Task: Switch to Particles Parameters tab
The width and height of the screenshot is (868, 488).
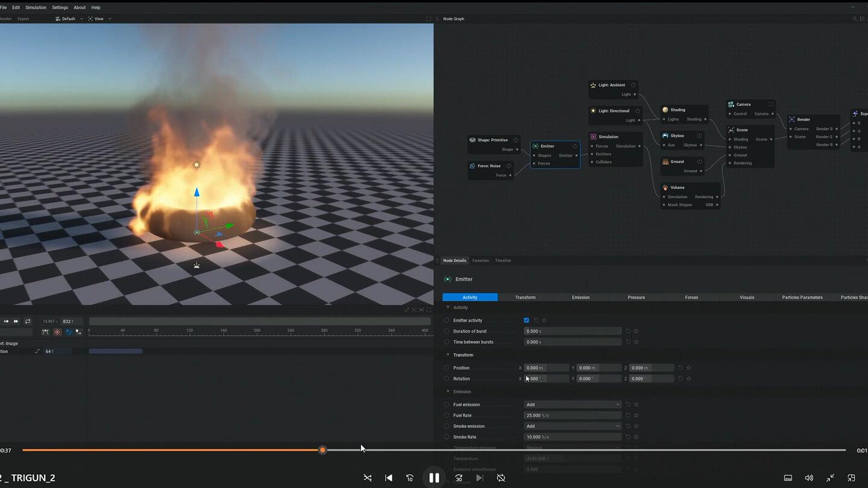Action: 802,297
